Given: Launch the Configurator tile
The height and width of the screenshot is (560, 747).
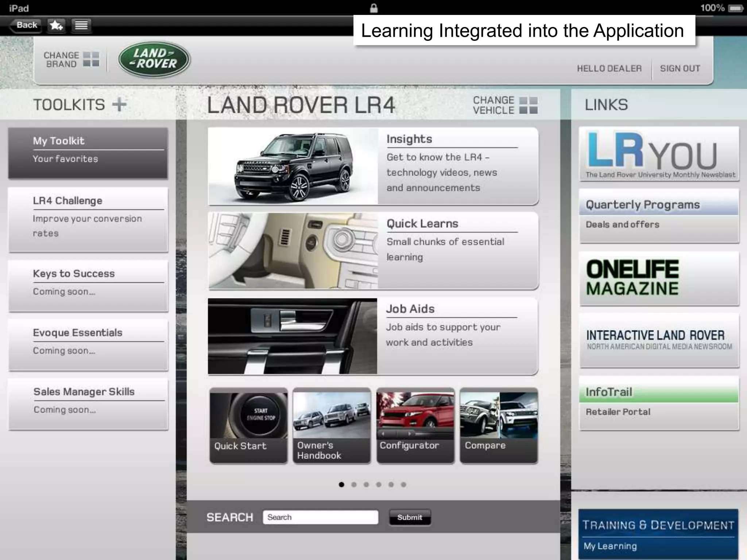Looking at the screenshot, I should (415, 425).
